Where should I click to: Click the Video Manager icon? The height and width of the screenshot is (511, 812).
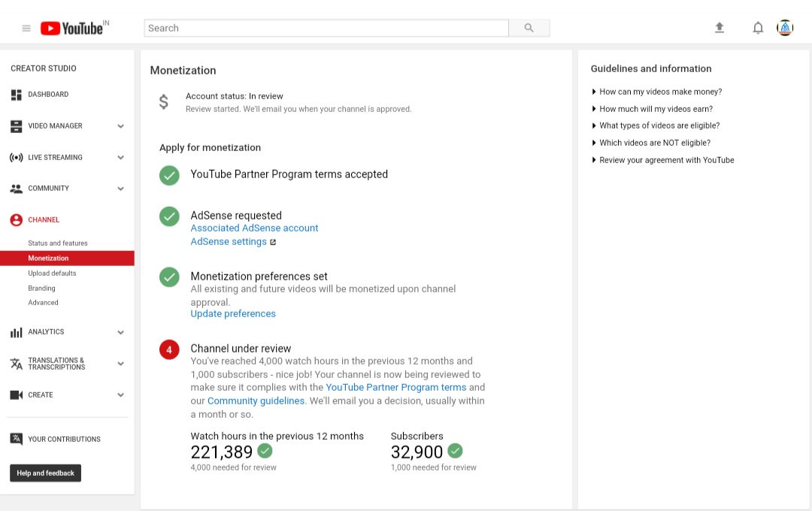16,125
